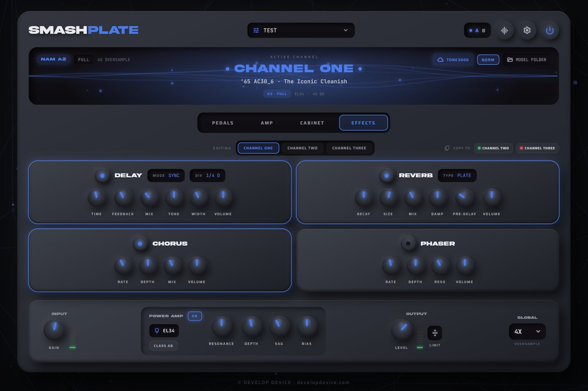Switch to the PEDALS tab
This screenshot has height=391, width=588.
coord(223,123)
